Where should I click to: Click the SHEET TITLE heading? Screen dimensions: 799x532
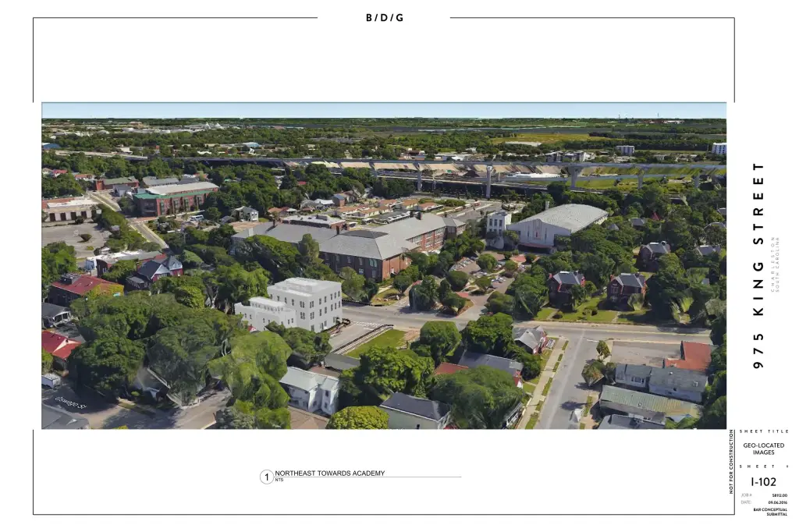point(764,431)
